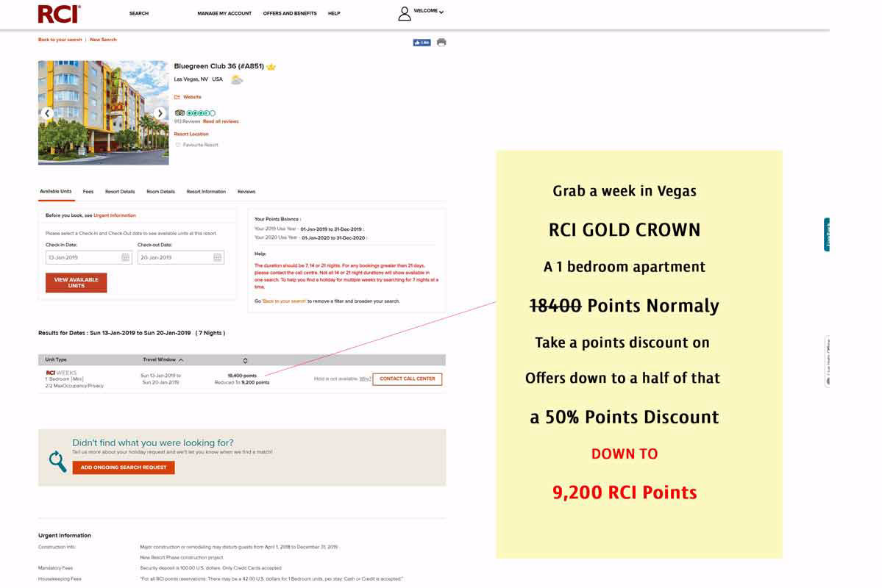Screen dimensions: 882x588
Task: Open the Check-in Date calendar icon
Action: coord(126,257)
